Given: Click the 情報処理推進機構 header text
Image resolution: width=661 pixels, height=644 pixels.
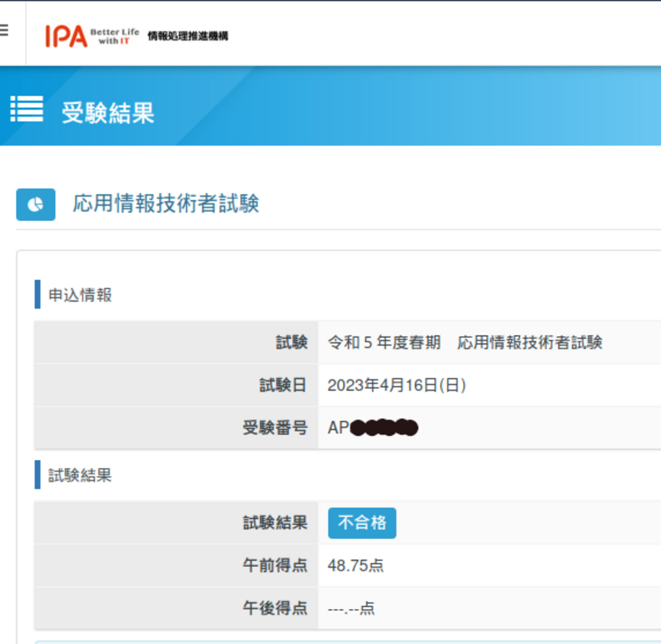Looking at the screenshot, I should tap(188, 36).
